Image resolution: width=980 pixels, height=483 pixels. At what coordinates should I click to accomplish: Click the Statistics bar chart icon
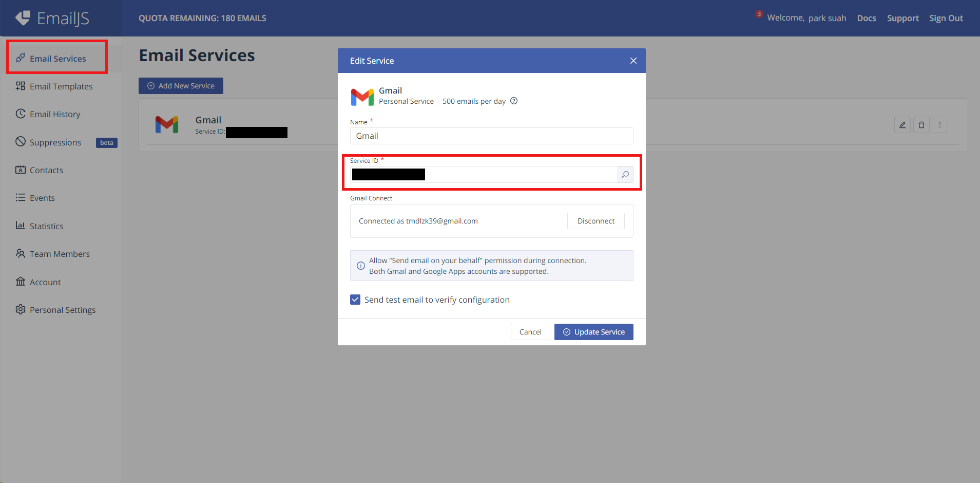pos(21,225)
